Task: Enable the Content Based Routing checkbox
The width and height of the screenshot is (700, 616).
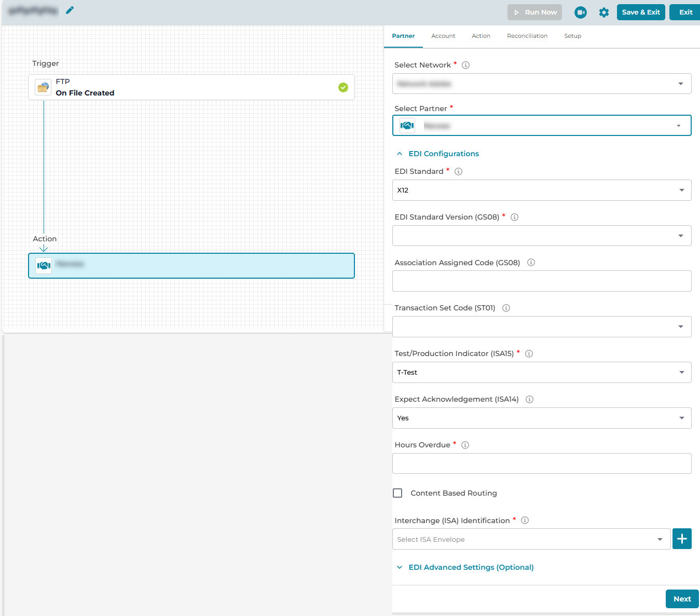Action: coord(397,493)
